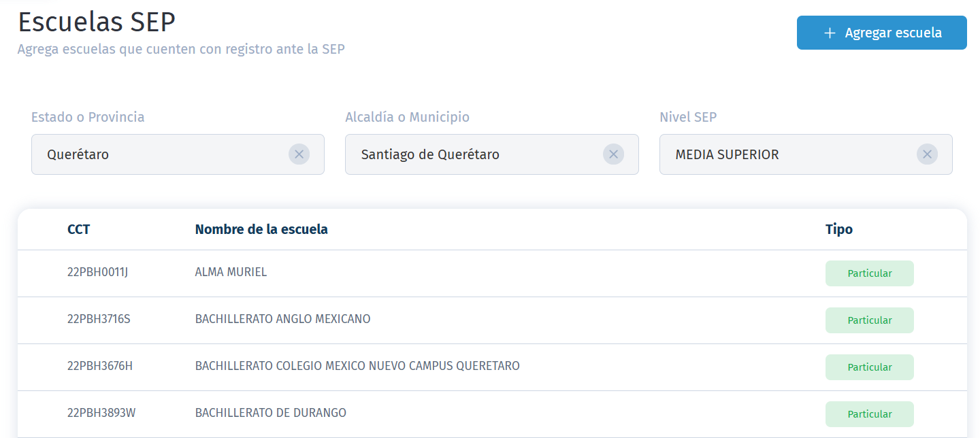Sort by the CCT column header
This screenshot has height=438, width=980.
tap(78, 229)
